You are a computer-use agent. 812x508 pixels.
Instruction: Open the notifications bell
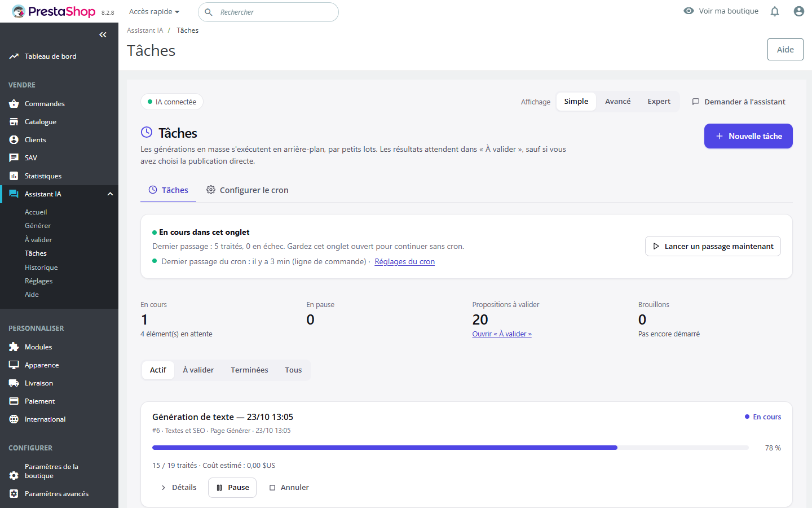[775, 11]
